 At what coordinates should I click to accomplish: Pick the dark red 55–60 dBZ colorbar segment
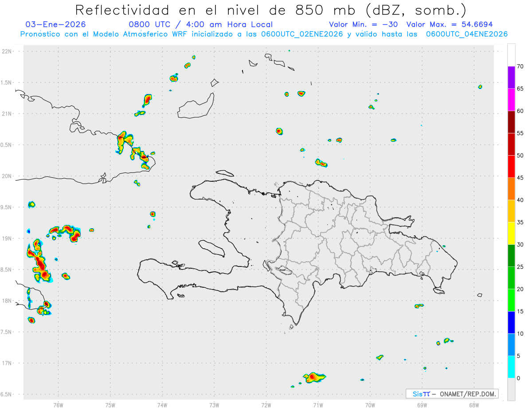point(511,122)
